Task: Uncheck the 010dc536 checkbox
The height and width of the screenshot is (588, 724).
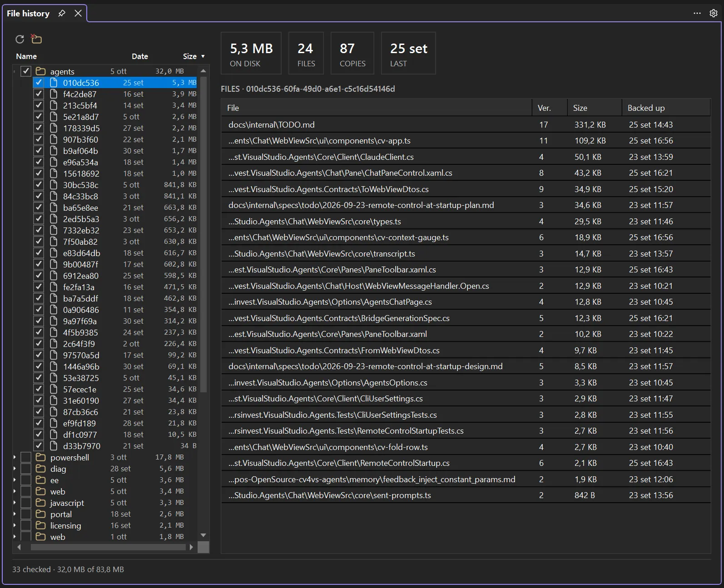Action: coord(39,83)
